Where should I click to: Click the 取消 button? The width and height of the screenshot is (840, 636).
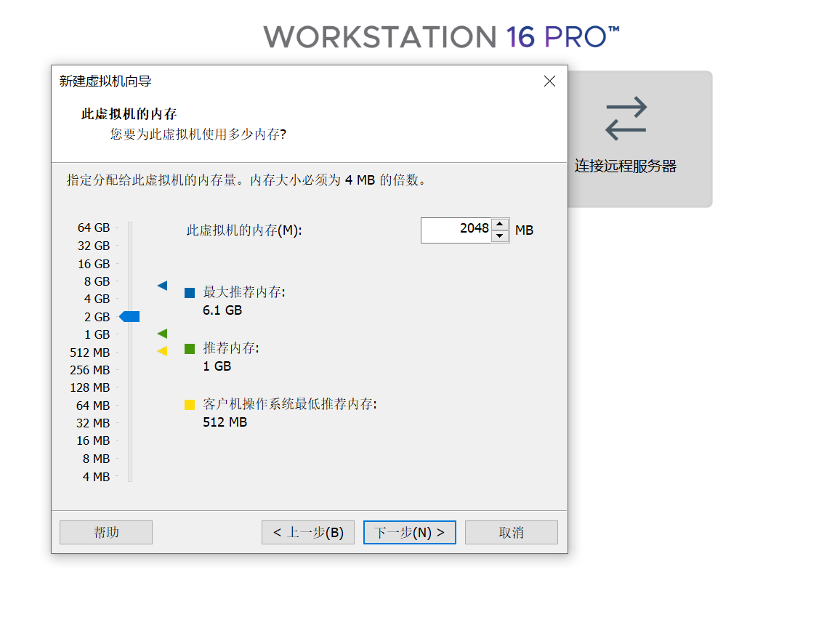pyautogui.click(x=512, y=532)
